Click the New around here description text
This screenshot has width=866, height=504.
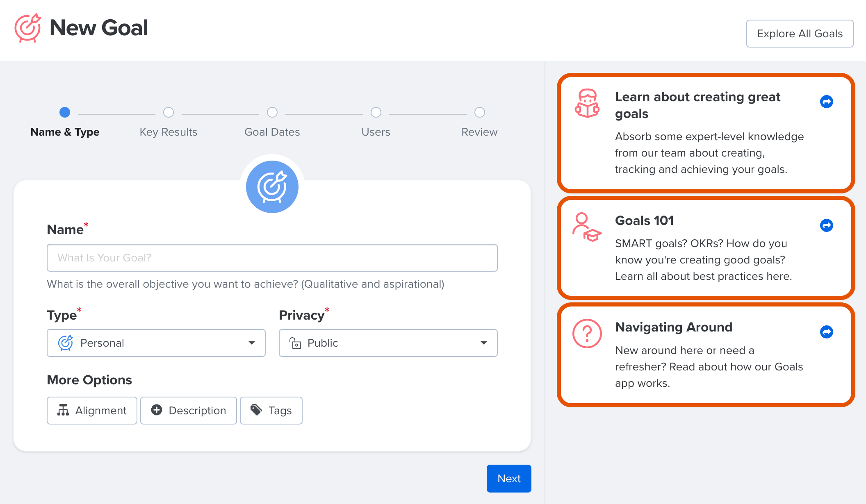point(709,367)
